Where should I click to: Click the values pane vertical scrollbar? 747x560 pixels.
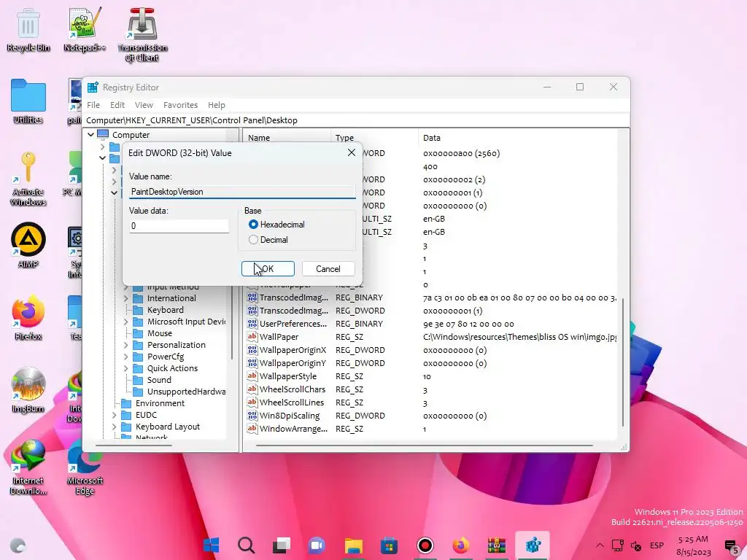[623, 362]
